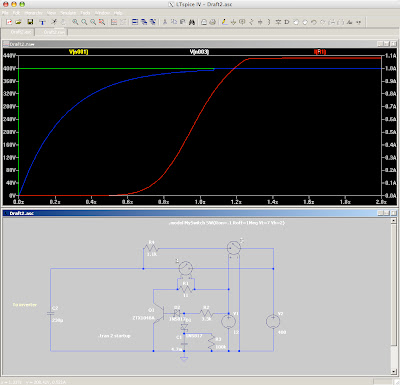Click the Zoom Full Extents icon

(x=102, y=22)
